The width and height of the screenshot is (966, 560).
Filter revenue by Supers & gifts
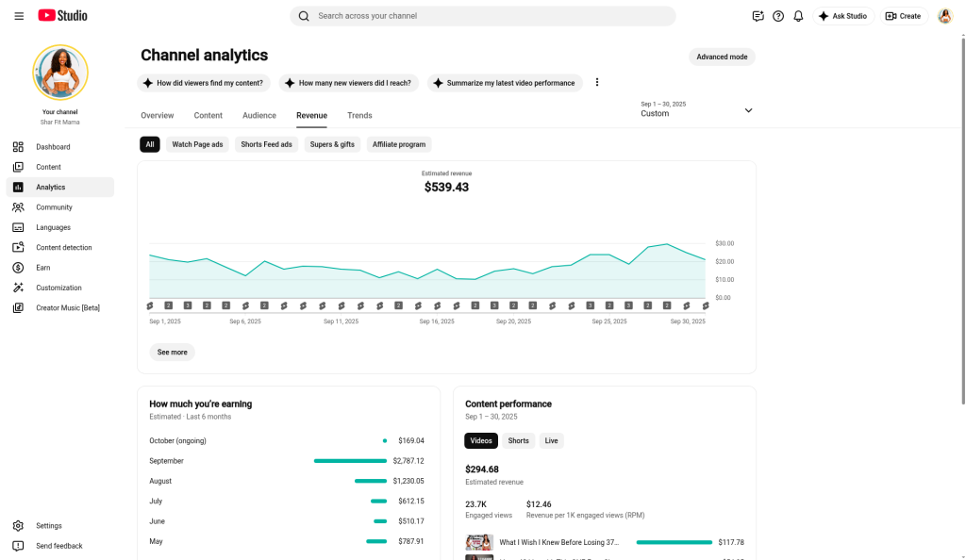tap(332, 144)
